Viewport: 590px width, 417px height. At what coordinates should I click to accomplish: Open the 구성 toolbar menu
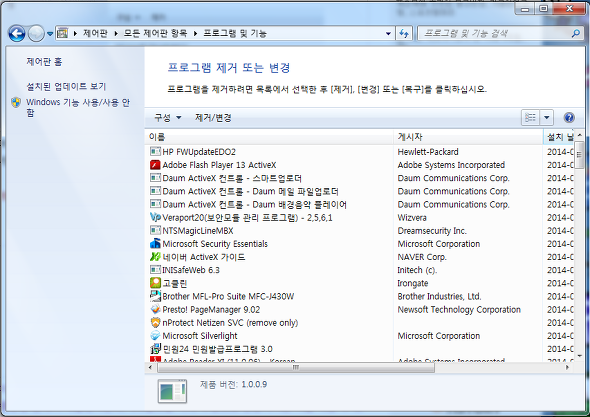167,118
